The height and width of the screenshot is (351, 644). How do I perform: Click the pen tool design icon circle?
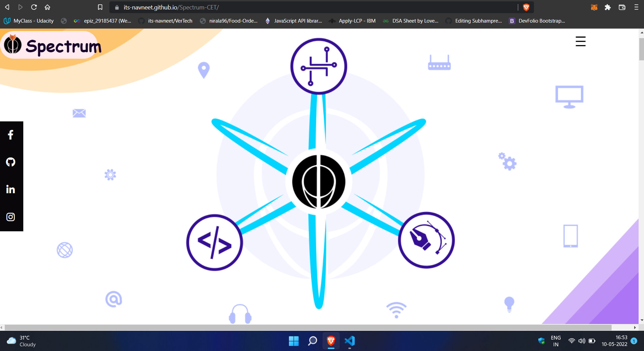tap(426, 240)
